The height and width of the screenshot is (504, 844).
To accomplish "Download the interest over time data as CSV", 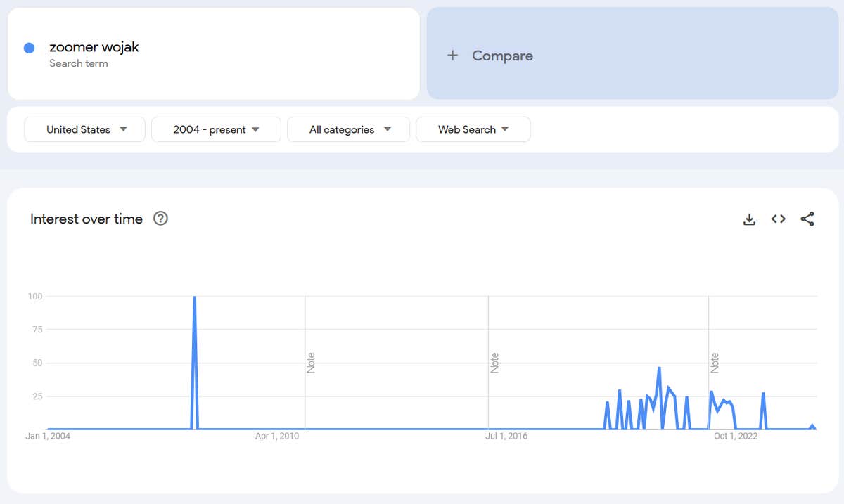I will [749, 219].
